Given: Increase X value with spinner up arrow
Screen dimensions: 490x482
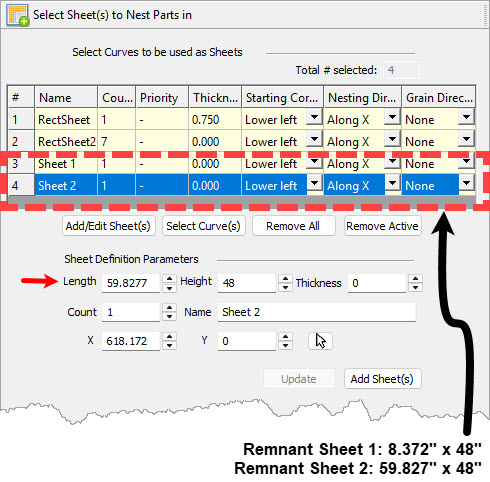Looking at the screenshot, I should (170, 337).
